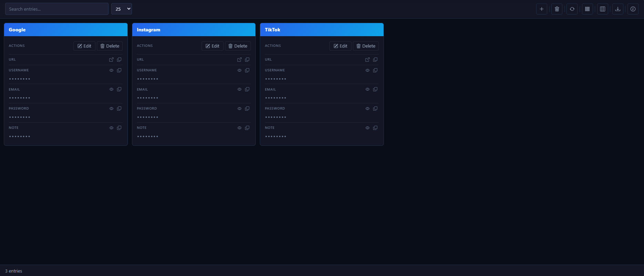Copy the Google username
Viewport: 644px width, 276px height.
(x=119, y=70)
